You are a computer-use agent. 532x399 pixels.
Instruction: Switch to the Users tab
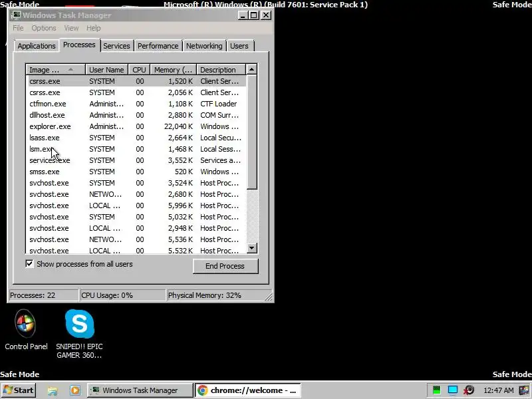click(239, 46)
